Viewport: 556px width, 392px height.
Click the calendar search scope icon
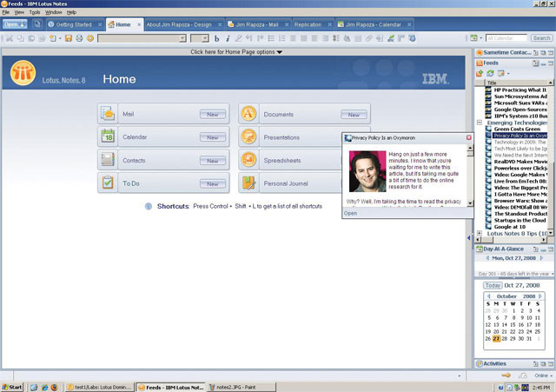(473, 38)
